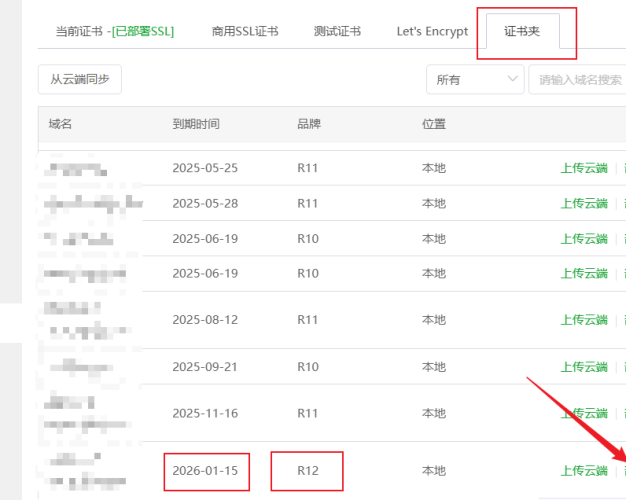This screenshot has height=500, width=626.
Task: Click 上传云端 for the 2025-09-21 certificate
Action: coord(584,367)
